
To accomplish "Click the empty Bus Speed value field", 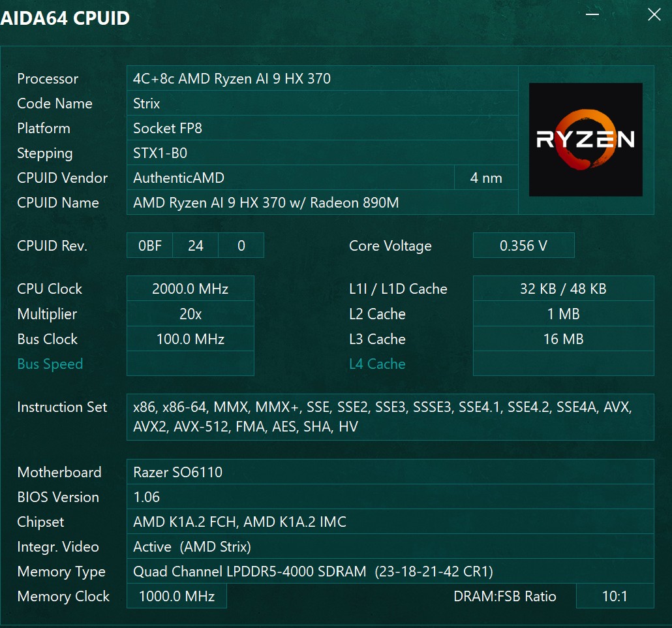I will (x=191, y=364).
